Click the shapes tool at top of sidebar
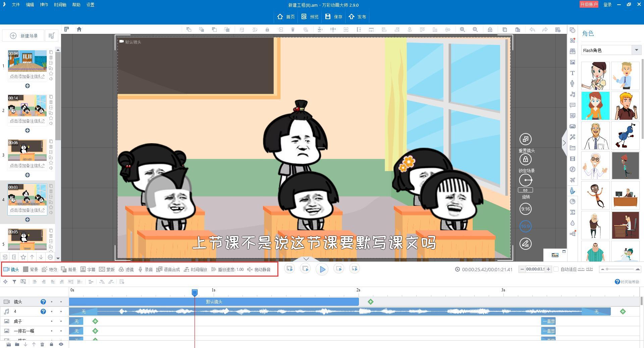Image resolution: width=644 pixels, height=348 pixels. click(x=573, y=30)
